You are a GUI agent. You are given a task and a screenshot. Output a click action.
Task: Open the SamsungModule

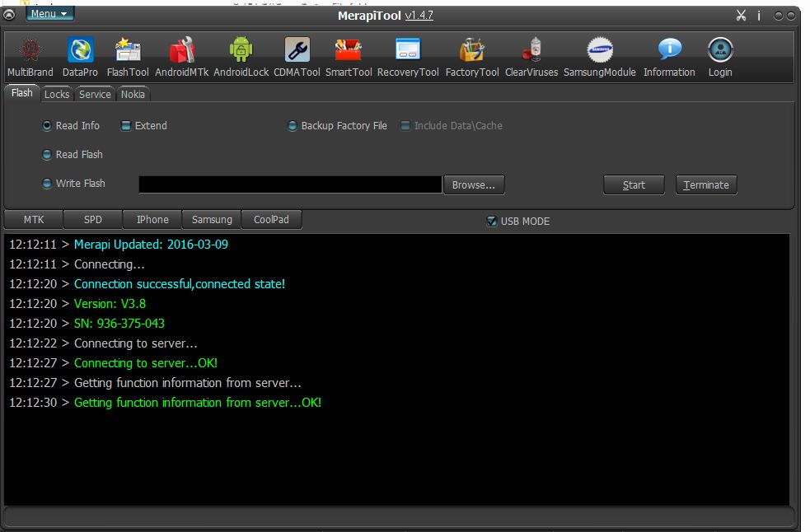click(x=600, y=57)
